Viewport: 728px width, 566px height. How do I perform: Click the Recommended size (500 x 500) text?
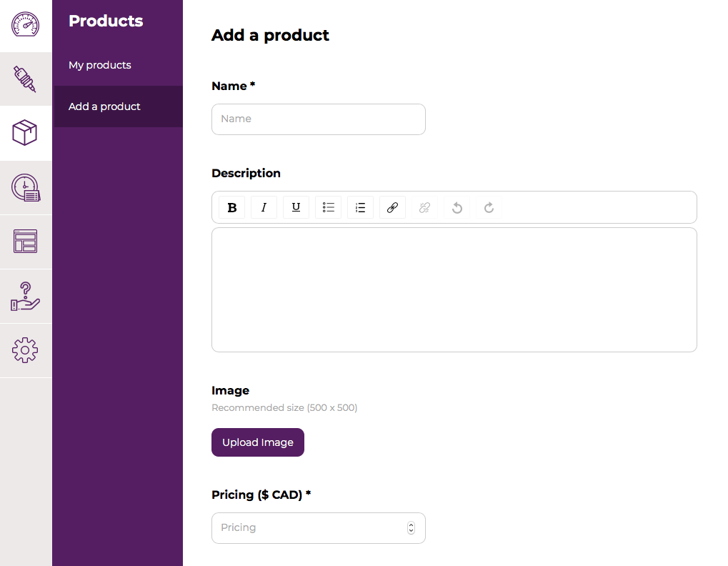tap(284, 407)
